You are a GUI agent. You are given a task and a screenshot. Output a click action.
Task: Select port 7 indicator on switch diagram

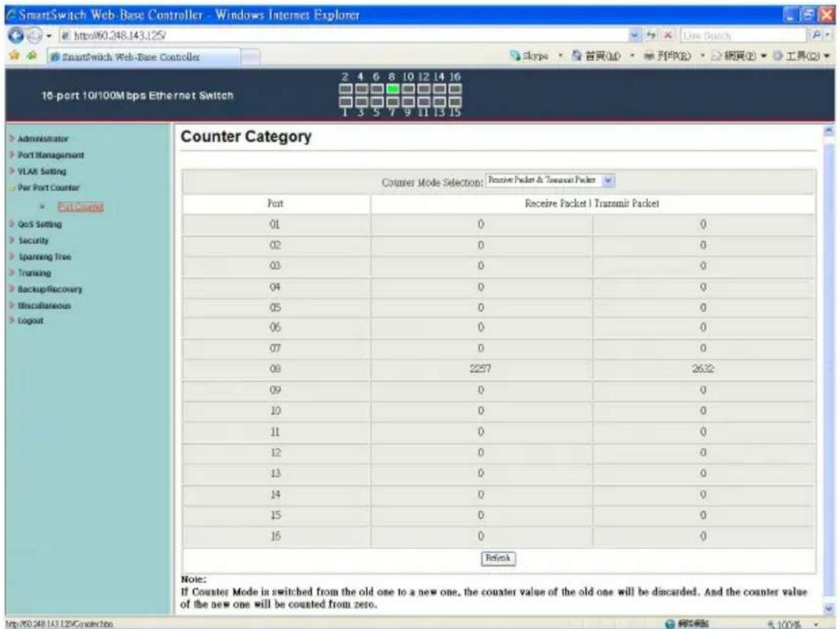click(x=393, y=101)
